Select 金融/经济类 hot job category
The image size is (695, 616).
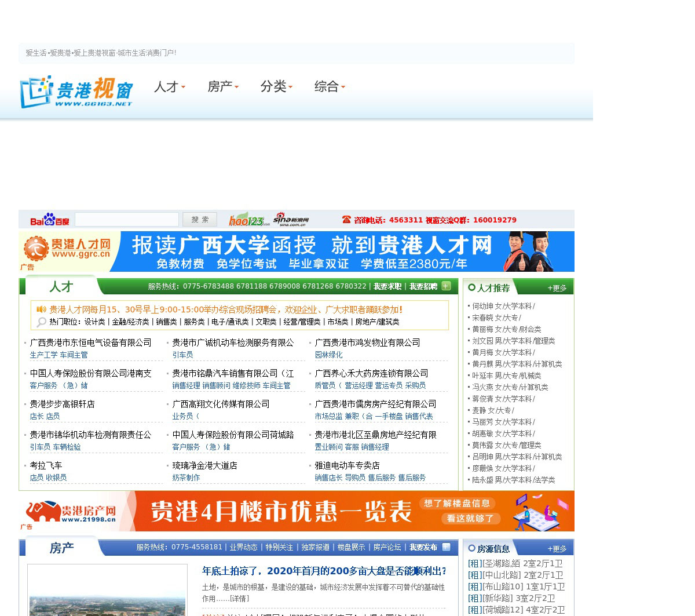coord(130,322)
